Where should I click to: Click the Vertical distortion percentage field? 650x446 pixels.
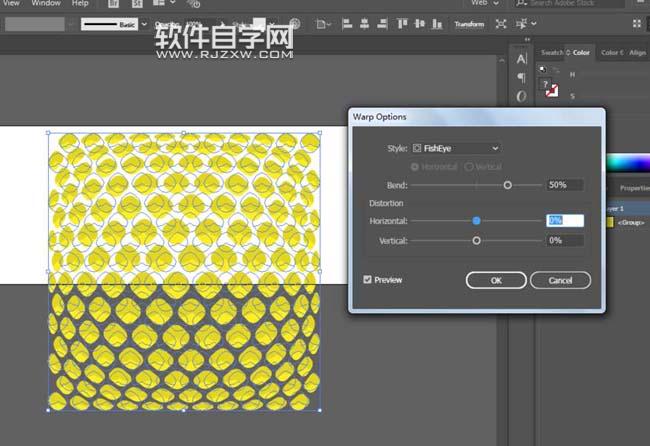(x=564, y=240)
